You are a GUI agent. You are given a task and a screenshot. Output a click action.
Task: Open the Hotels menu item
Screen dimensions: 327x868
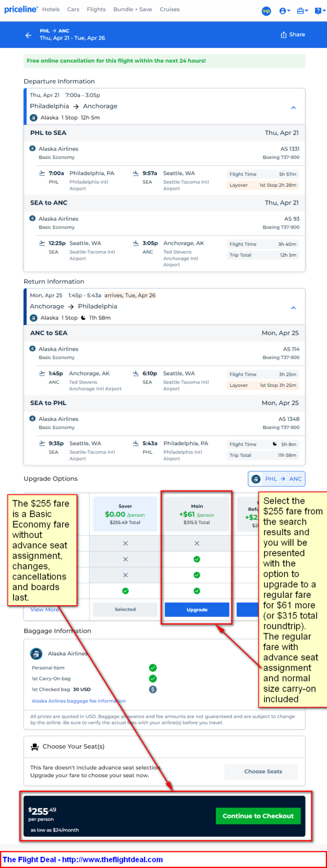click(x=51, y=9)
